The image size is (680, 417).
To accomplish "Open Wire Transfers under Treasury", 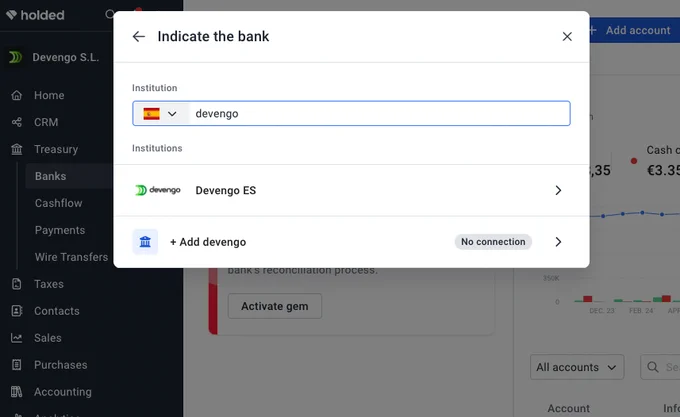I will (72, 257).
